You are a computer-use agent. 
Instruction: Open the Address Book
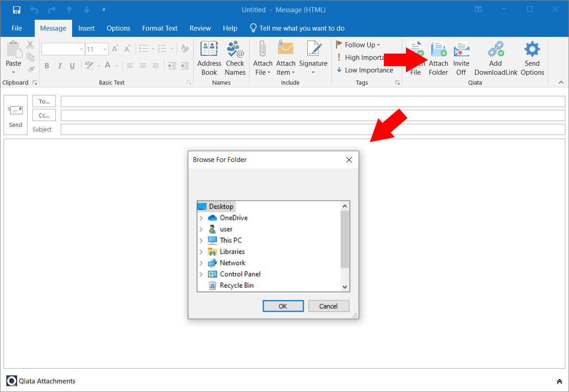pyautogui.click(x=209, y=58)
